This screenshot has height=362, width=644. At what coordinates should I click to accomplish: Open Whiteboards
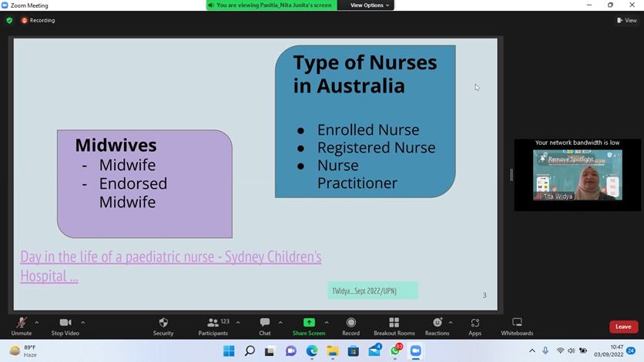point(517,323)
